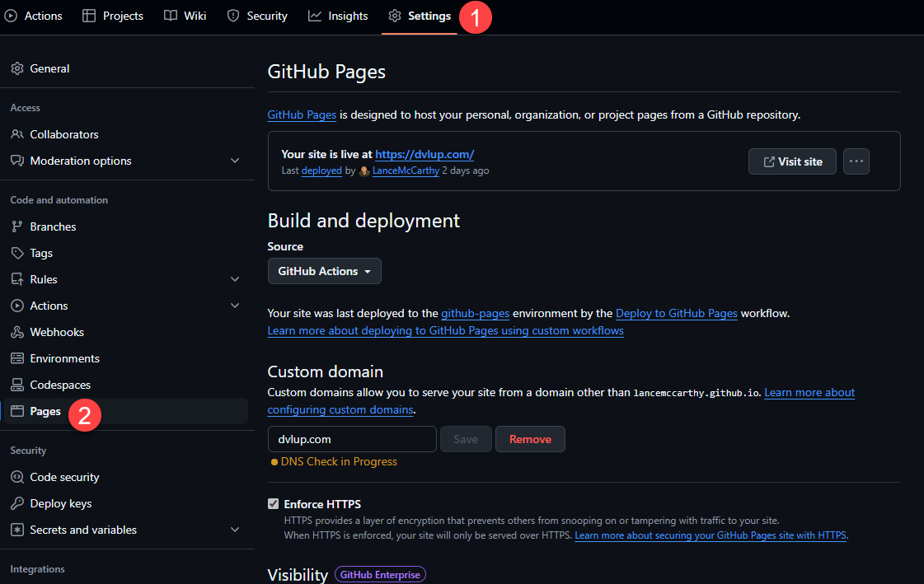Click the Code security shield icon
The height and width of the screenshot is (584, 924).
tap(16, 477)
